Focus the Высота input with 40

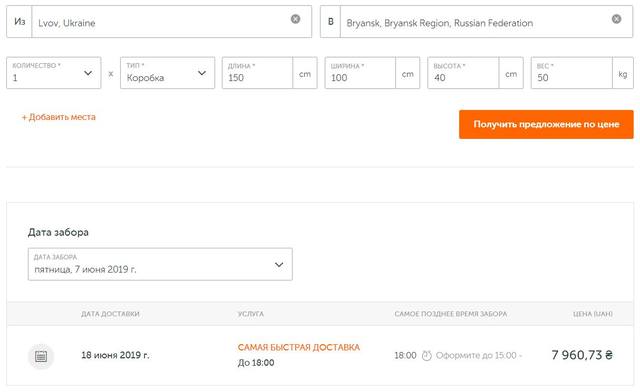[463, 73]
